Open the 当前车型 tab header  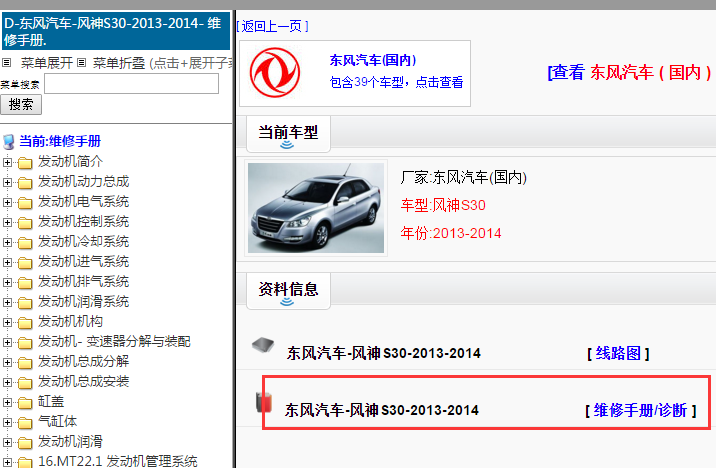click(x=288, y=134)
